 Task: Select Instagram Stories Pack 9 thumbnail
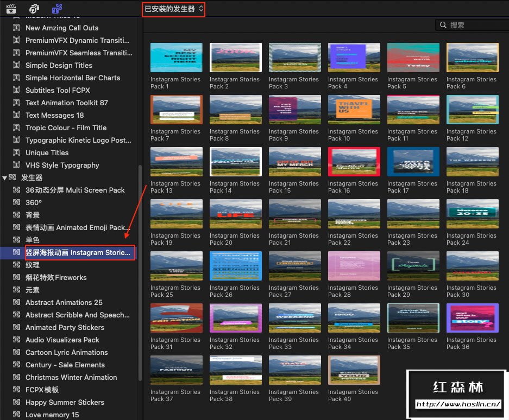tap(295, 110)
